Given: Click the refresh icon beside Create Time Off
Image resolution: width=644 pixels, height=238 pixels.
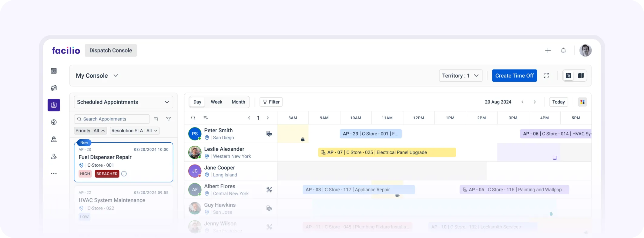Looking at the screenshot, I should tap(546, 76).
